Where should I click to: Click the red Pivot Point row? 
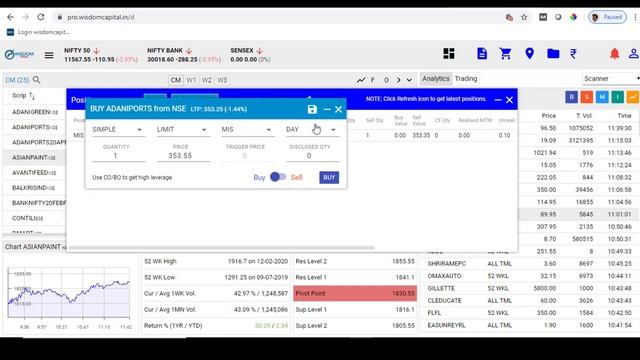(x=355, y=293)
